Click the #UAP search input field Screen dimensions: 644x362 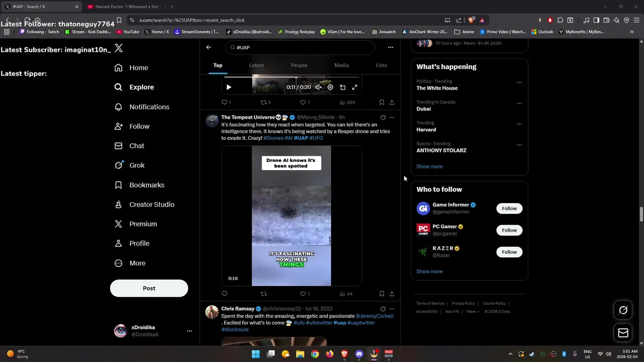[300, 47]
